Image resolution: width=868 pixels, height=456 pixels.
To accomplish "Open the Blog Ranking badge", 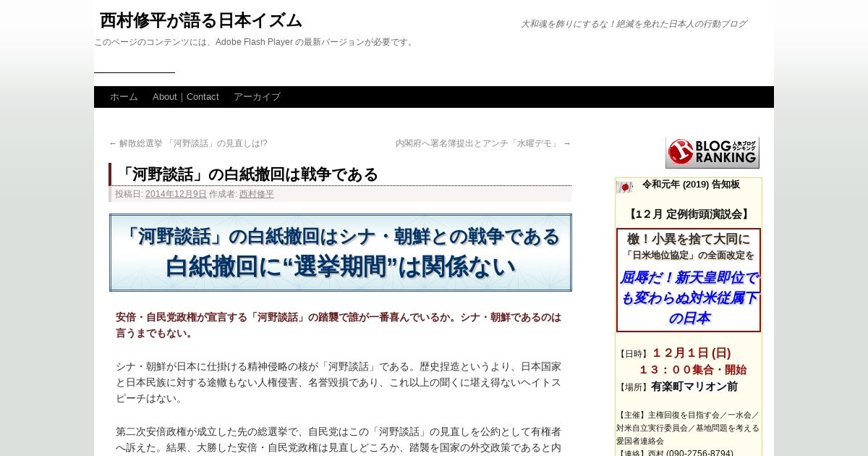I will pyautogui.click(x=712, y=153).
